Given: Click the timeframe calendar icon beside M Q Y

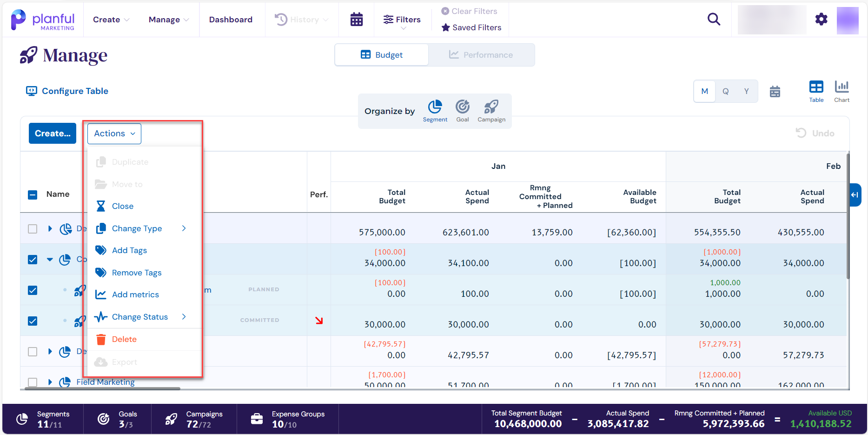Looking at the screenshot, I should click(x=775, y=92).
